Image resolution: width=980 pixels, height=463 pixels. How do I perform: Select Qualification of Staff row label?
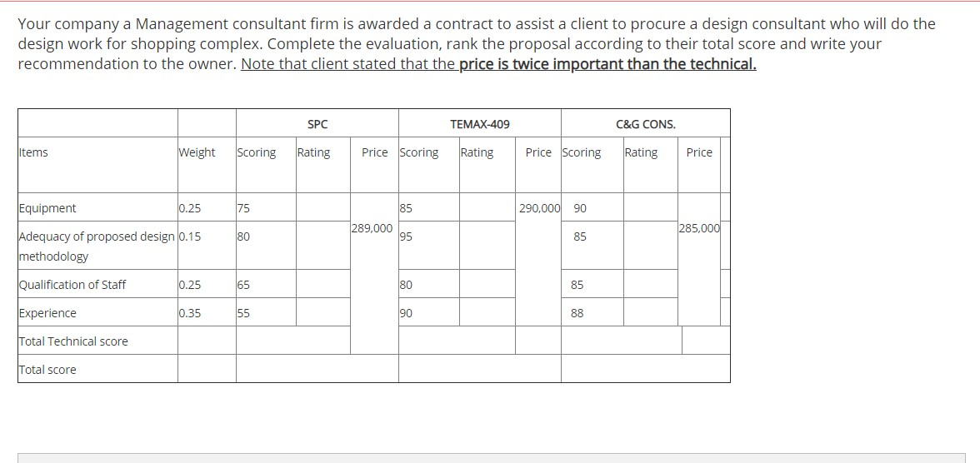click(72, 284)
